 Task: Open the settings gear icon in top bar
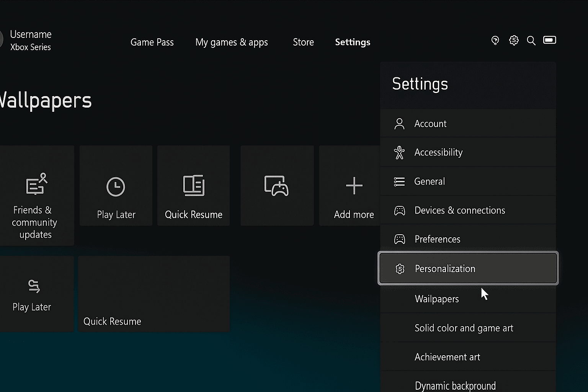click(x=514, y=40)
